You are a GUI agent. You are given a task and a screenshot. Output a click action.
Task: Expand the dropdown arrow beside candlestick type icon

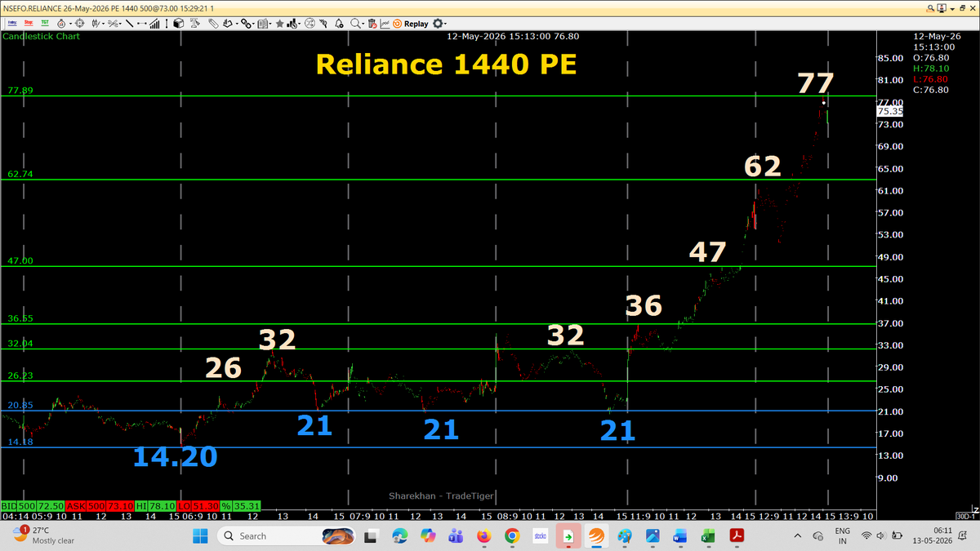tap(104, 24)
